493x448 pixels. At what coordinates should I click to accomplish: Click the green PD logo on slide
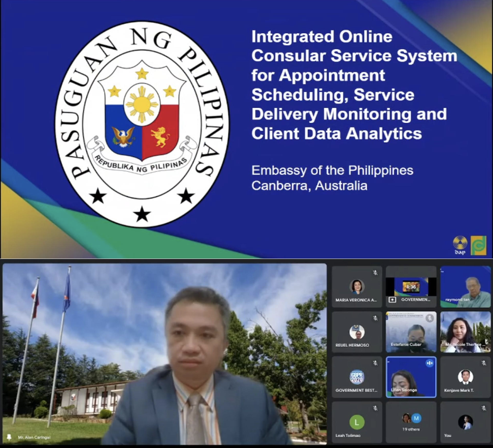[x=479, y=245]
